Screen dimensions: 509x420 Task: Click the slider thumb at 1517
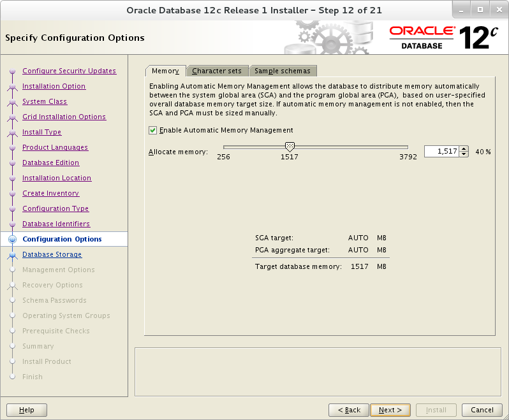pyautogui.click(x=290, y=147)
